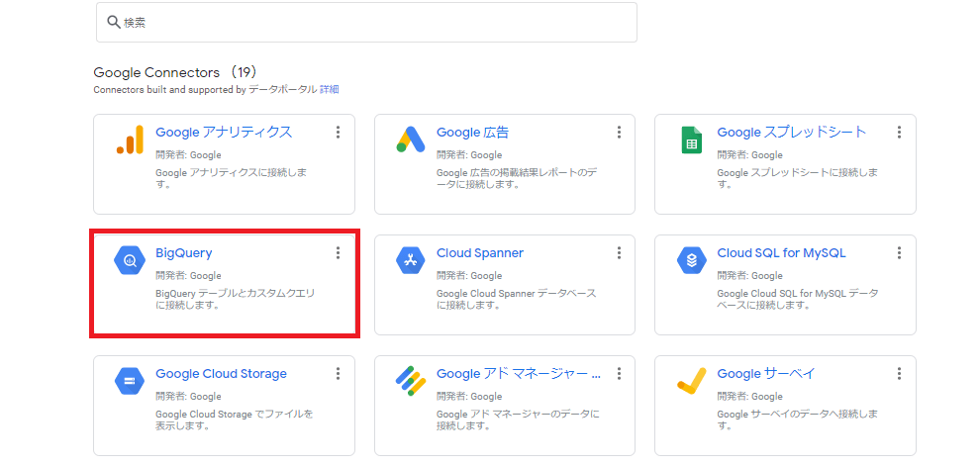Click the Google アド マネージャー icon

tap(411, 381)
